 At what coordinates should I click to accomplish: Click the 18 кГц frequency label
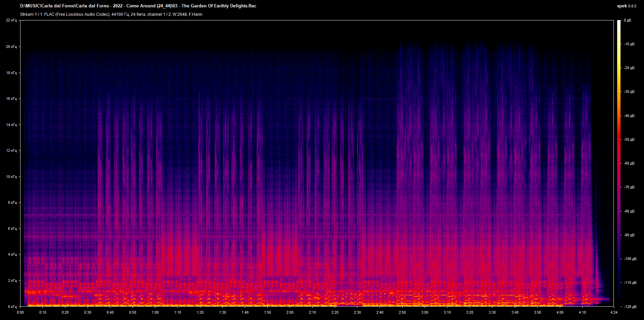tap(11, 73)
